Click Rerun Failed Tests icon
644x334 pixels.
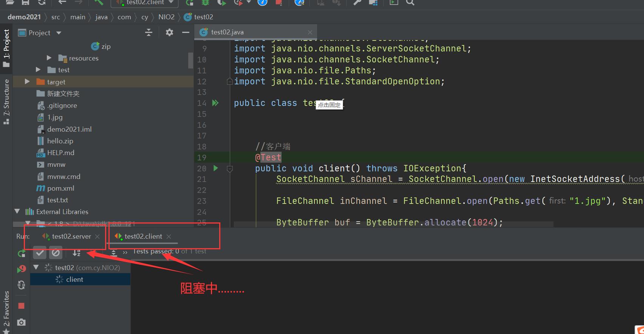[21, 269]
